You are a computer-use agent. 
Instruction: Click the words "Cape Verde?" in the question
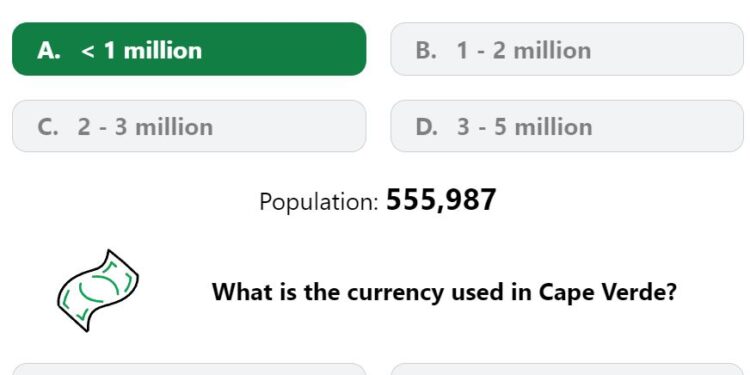coord(607,292)
